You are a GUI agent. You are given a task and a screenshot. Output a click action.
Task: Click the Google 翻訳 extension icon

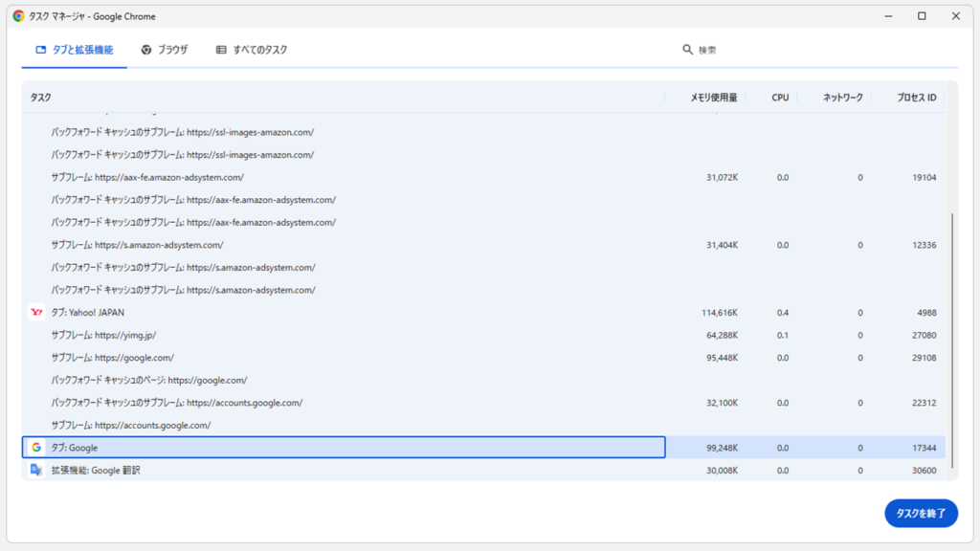(35, 470)
